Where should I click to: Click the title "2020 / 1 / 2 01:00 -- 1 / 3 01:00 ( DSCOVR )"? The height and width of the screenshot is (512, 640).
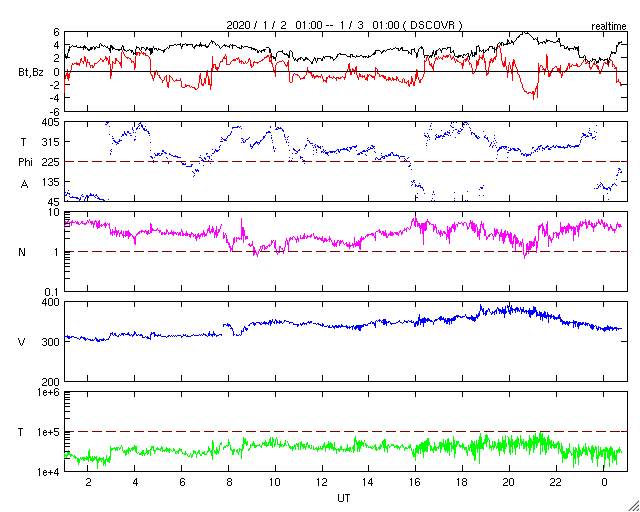tap(345, 25)
